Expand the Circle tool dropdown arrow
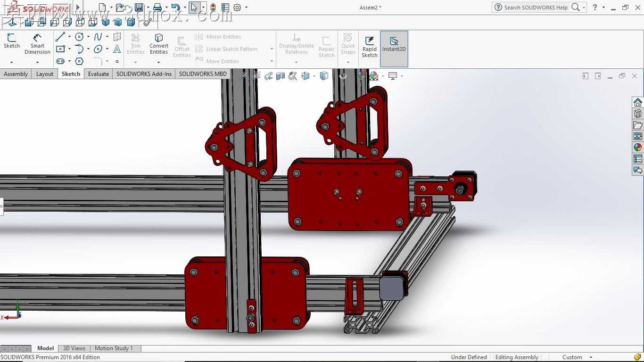The image size is (644, 362). coord(88,37)
